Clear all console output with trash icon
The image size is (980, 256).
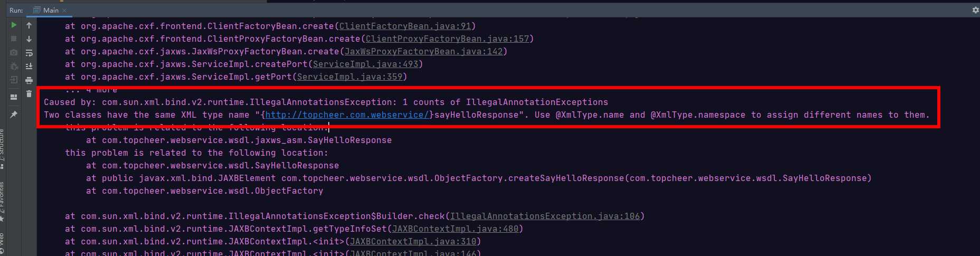(29, 93)
